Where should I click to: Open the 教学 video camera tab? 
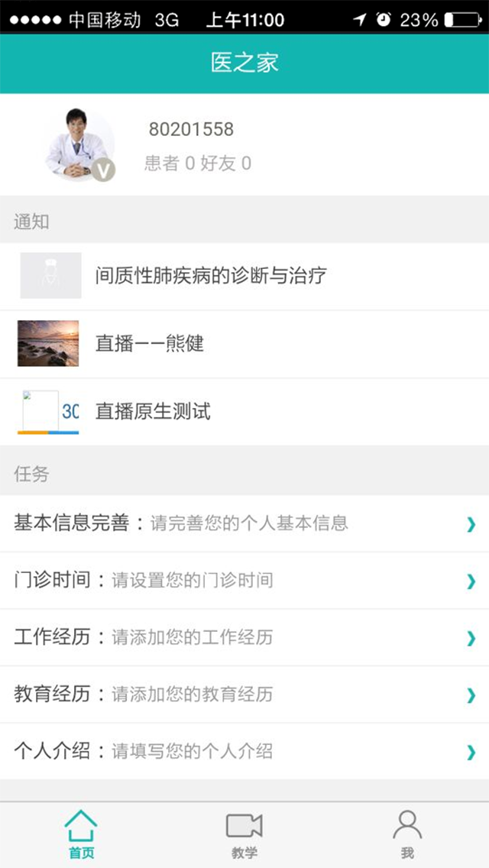244,827
